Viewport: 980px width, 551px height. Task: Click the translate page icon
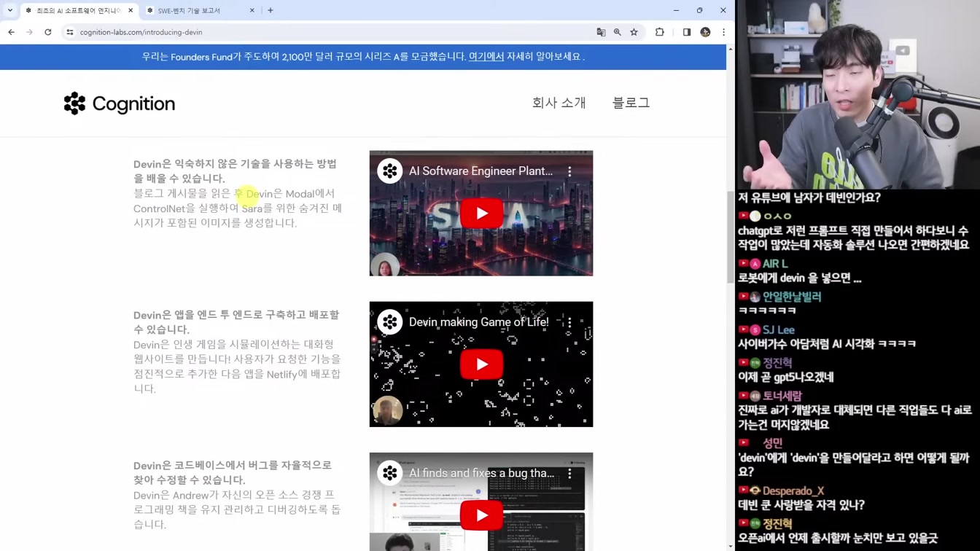pos(601,32)
